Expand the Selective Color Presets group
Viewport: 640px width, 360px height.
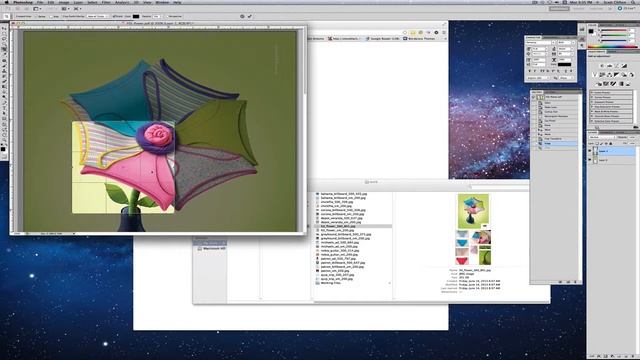coord(591,121)
